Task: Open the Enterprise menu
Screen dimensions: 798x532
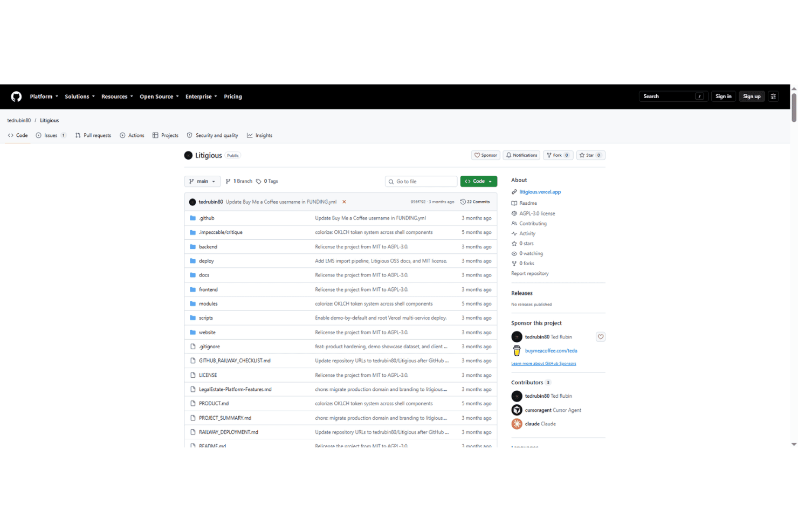Action: pos(201,96)
